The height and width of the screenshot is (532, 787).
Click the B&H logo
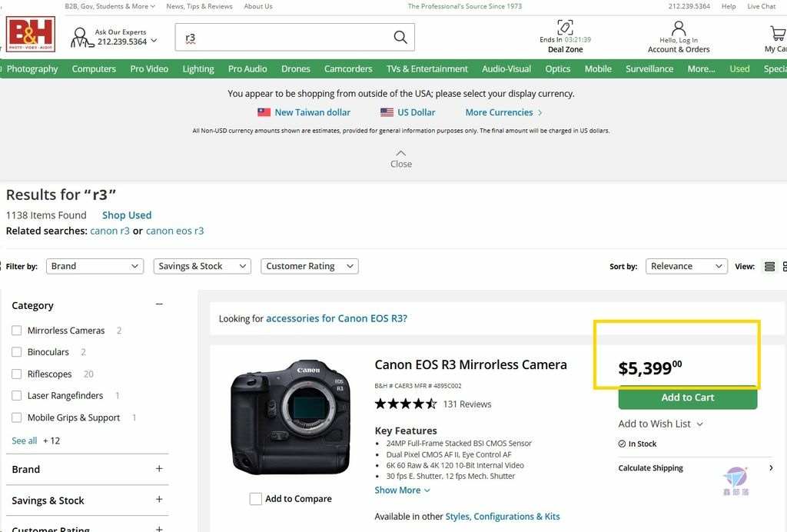point(31,34)
